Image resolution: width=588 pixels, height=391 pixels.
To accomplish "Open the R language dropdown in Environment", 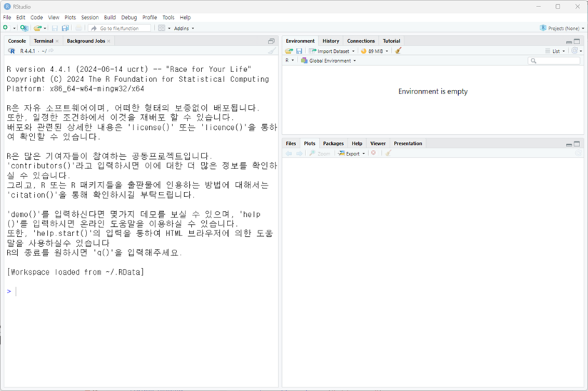I will pyautogui.click(x=290, y=61).
